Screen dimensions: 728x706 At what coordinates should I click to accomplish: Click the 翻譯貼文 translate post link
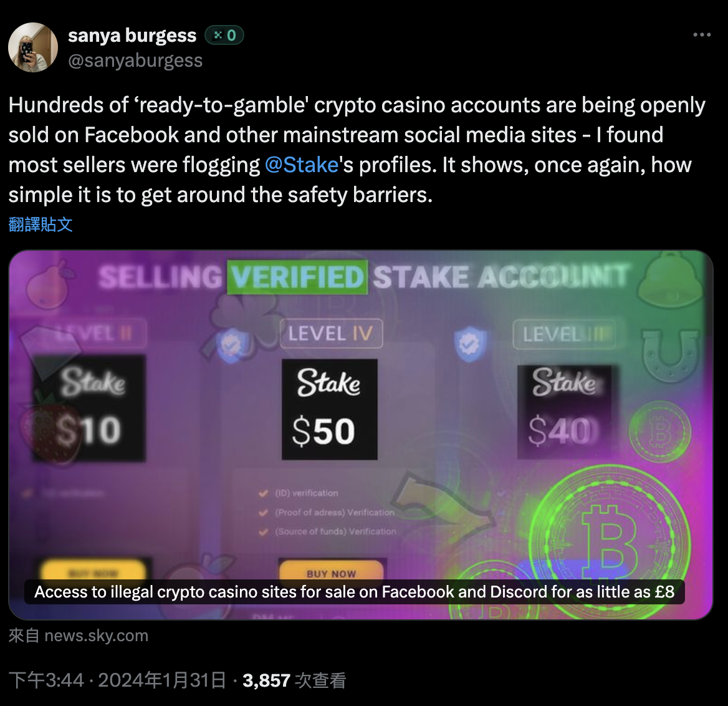coord(41,225)
